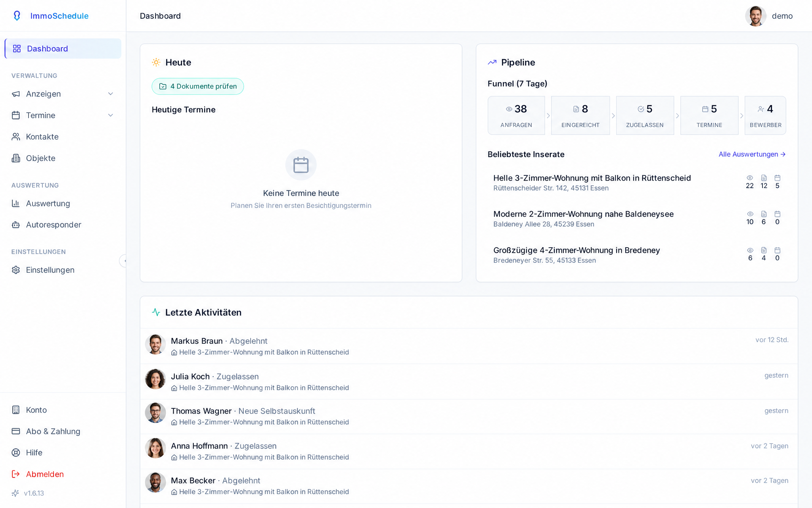Click the eye icon of the Rüttenscheid listing
812x508 pixels.
pos(750,178)
